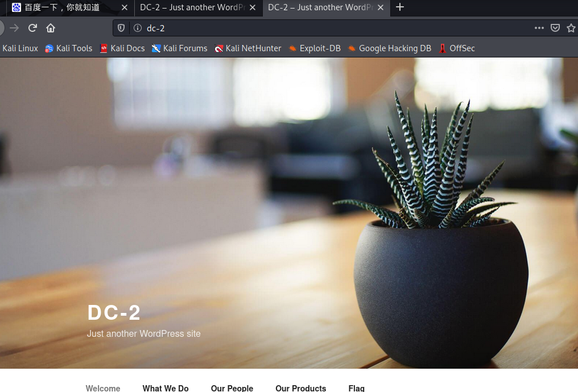The height and width of the screenshot is (392, 578).
Task: Open the Kali NetHunter bookmark
Action: [x=247, y=48]
